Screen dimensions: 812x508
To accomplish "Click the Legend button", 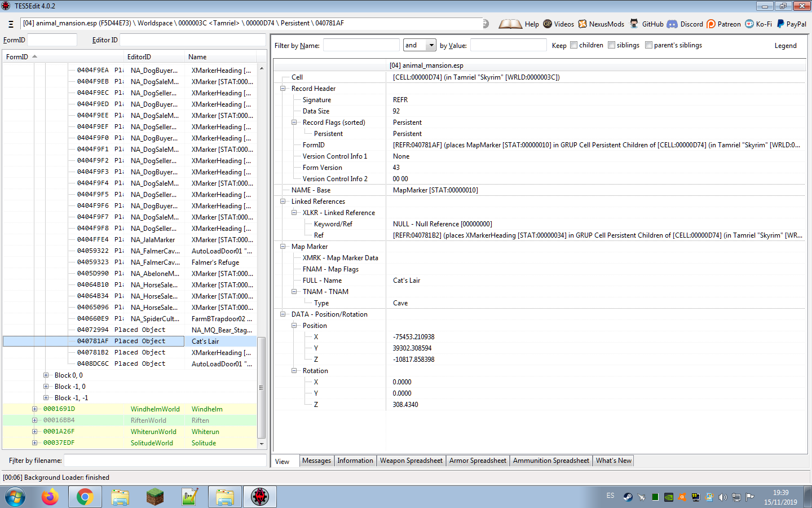I will (x=785, y=46).
